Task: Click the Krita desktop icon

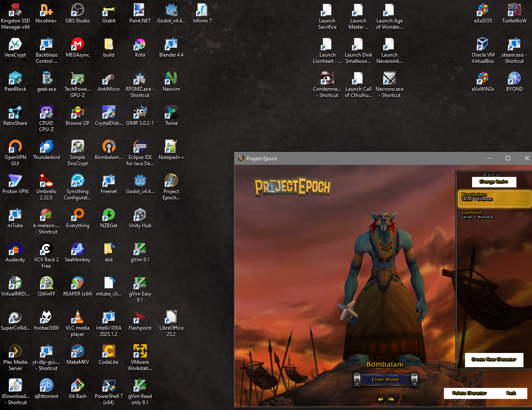Action: 140,48
